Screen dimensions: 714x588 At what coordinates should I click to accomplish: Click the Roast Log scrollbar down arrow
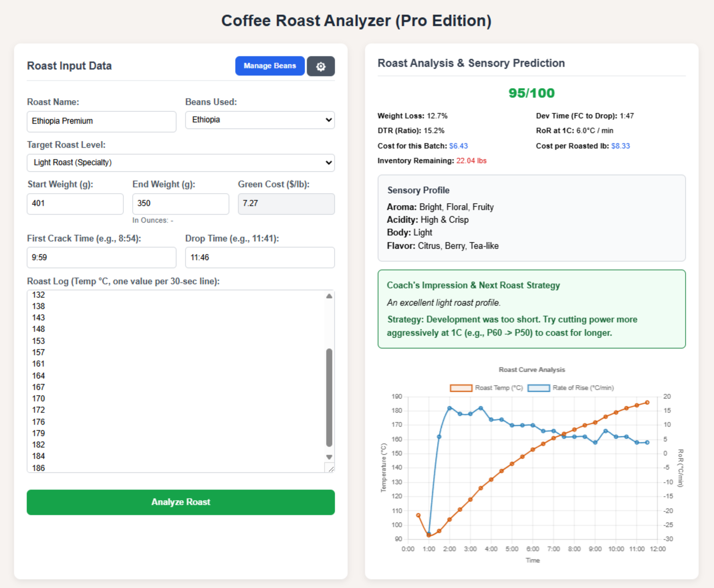328,457
